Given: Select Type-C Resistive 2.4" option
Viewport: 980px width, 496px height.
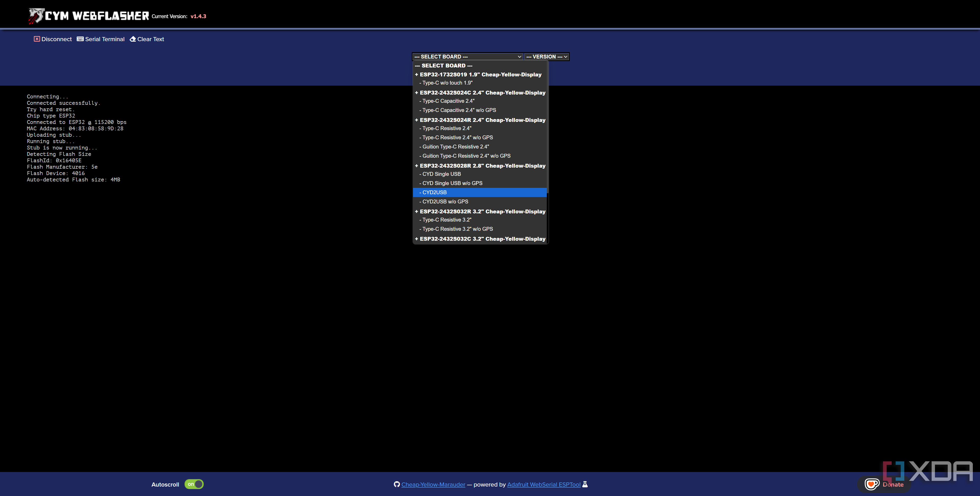Looking at the screenshot, I should 480,129.
